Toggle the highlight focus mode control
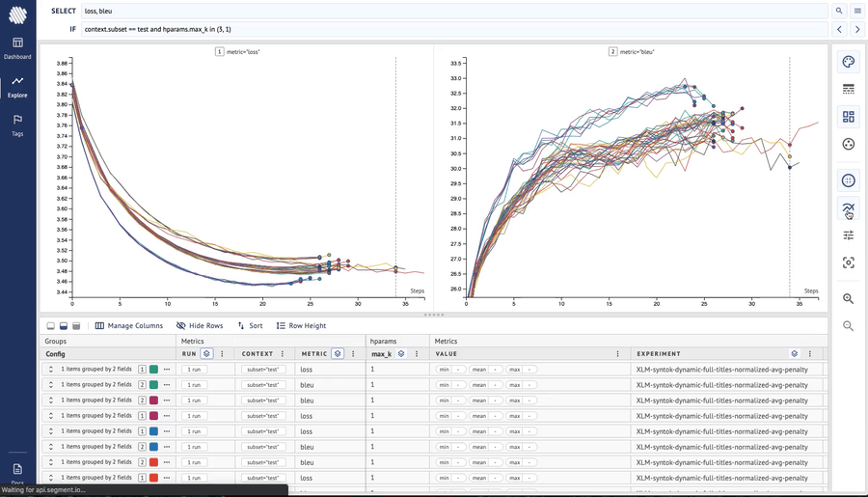868x497 pixels. point(848,262)
